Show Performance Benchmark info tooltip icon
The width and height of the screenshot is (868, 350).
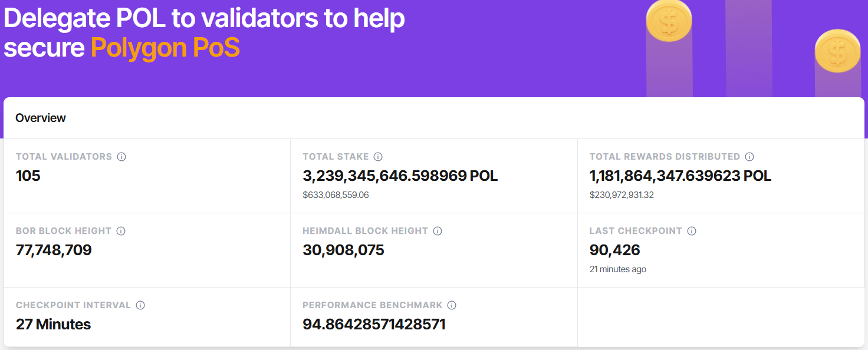[452, 305]
